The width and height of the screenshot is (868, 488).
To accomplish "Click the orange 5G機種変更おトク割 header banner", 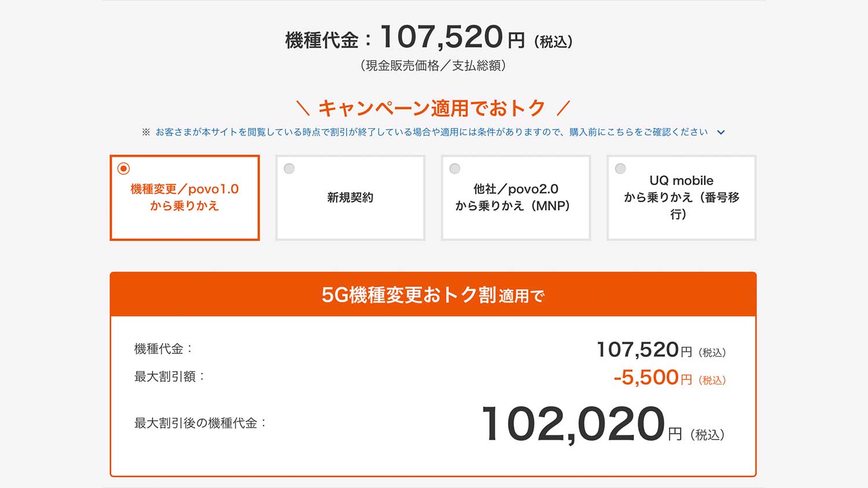I will coord(433,295).
